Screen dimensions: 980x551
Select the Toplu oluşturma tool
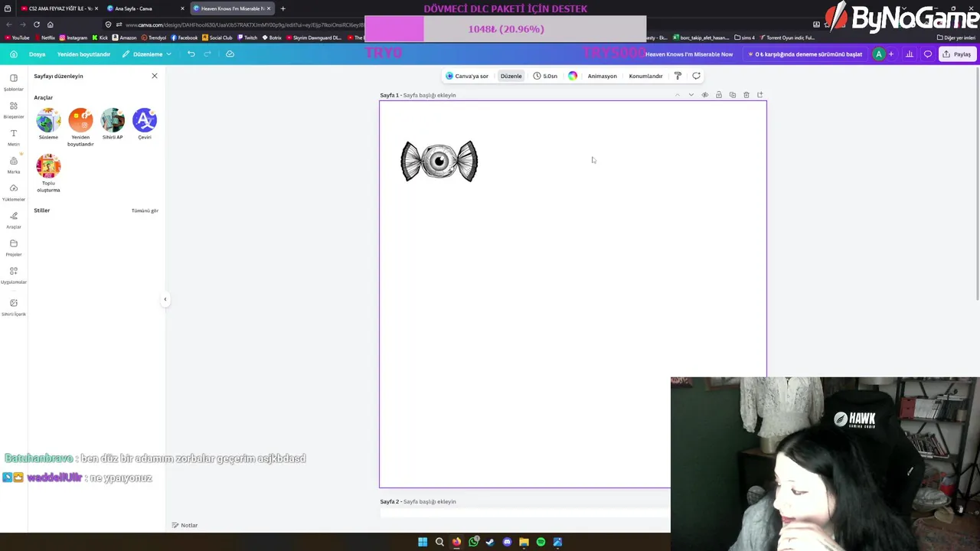(48, 166)
